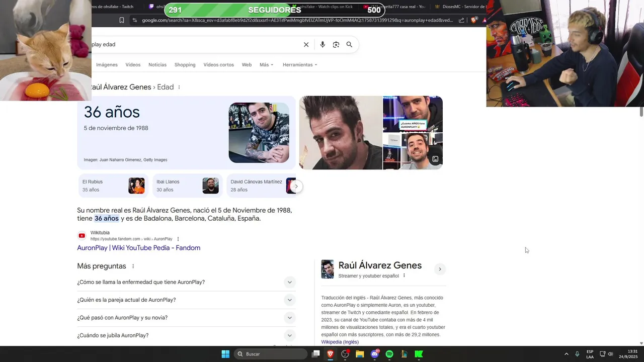This screenshot has width=644, height=362.
Task: Select El Rubius 35 años card
Action: click(x=113, y=186)
